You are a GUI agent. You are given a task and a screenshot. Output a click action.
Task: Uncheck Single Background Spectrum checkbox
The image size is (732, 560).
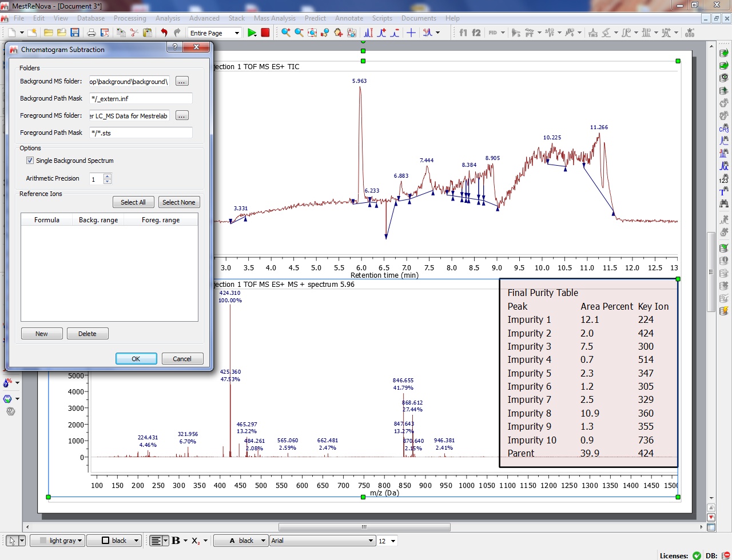pos(30,161)
